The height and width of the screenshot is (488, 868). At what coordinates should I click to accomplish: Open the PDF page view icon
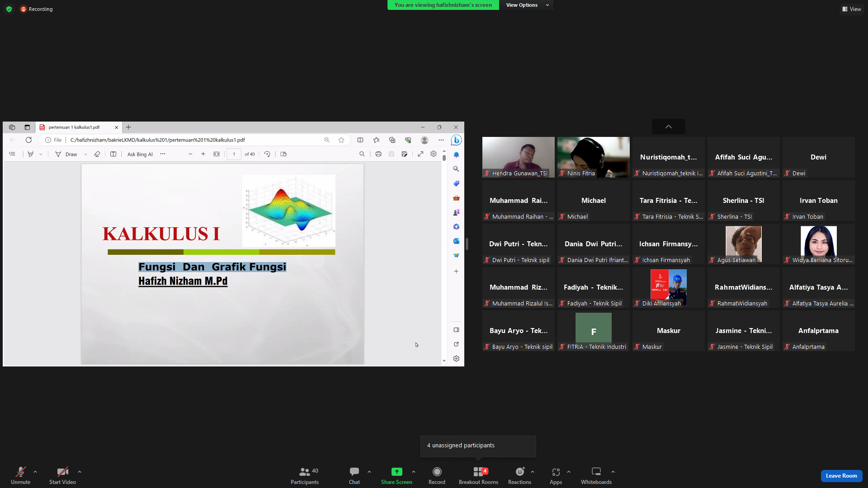tap(283, 154)
